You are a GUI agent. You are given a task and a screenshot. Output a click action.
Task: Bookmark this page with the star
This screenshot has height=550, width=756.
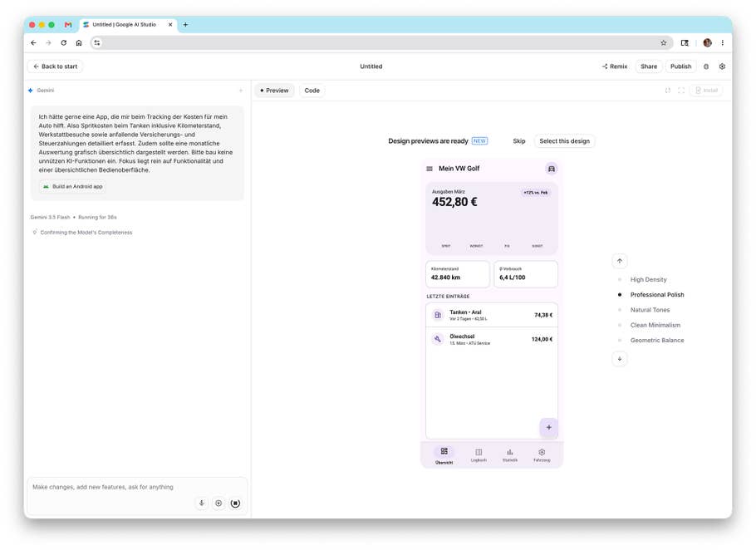point(664,43)
